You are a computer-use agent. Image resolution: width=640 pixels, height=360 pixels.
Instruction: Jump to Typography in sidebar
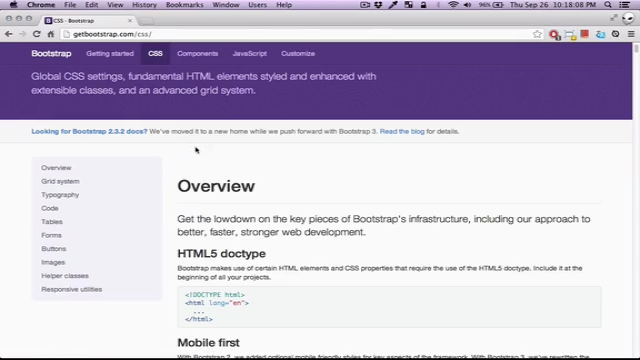point(60,195)
